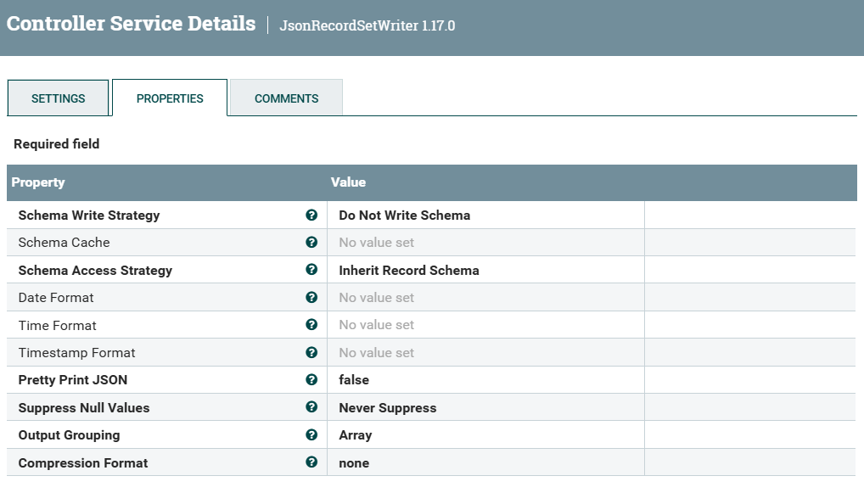Click help icon next to Schema Cache
This screenshot has height=504, width=864.
tap(311, 243)
